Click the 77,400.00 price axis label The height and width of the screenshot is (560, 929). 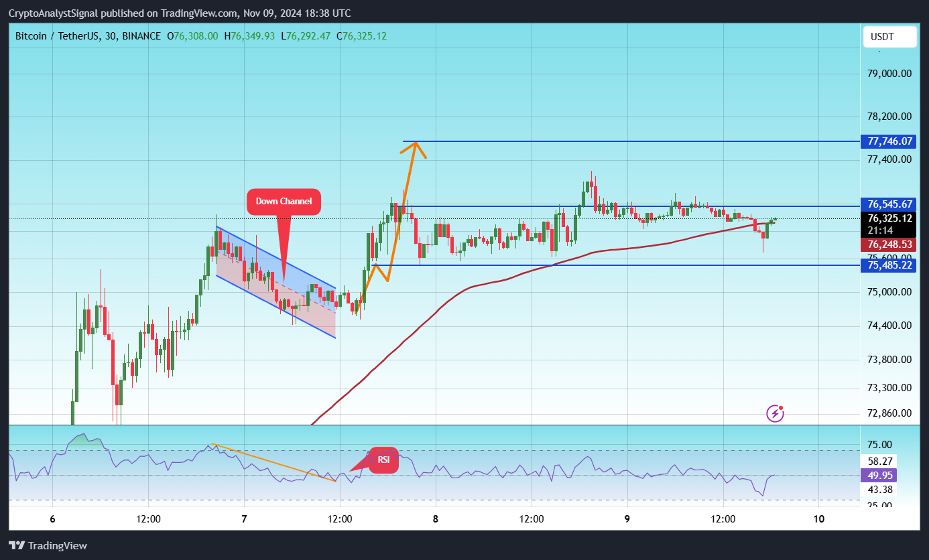pyautogui.click(x=889, y=159)
